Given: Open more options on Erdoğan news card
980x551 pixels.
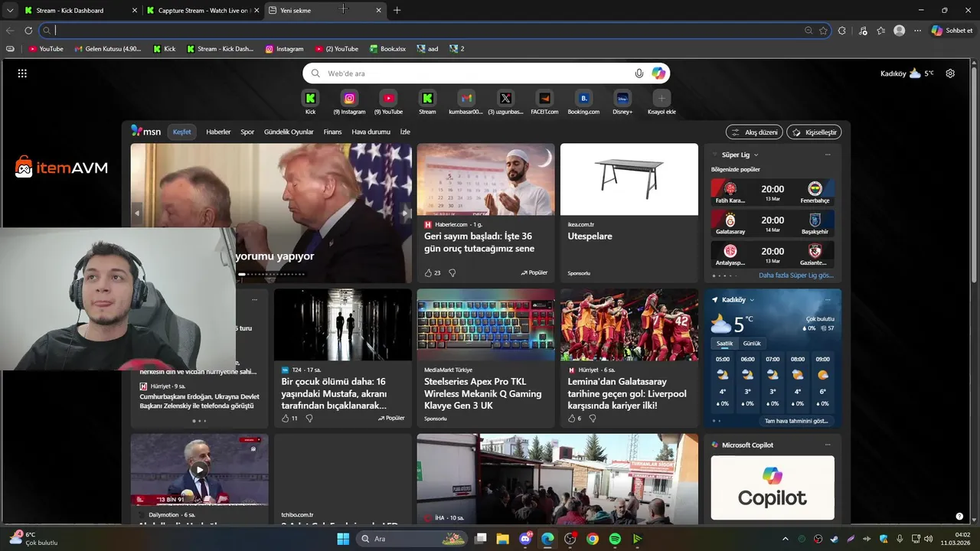Looking at the screenshot, I should 254,300.
